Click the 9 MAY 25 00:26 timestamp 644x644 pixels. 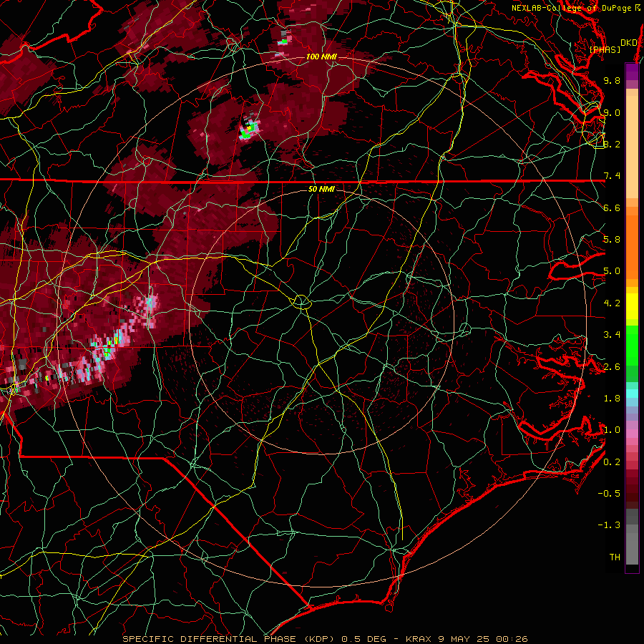[x=483, y=639]
